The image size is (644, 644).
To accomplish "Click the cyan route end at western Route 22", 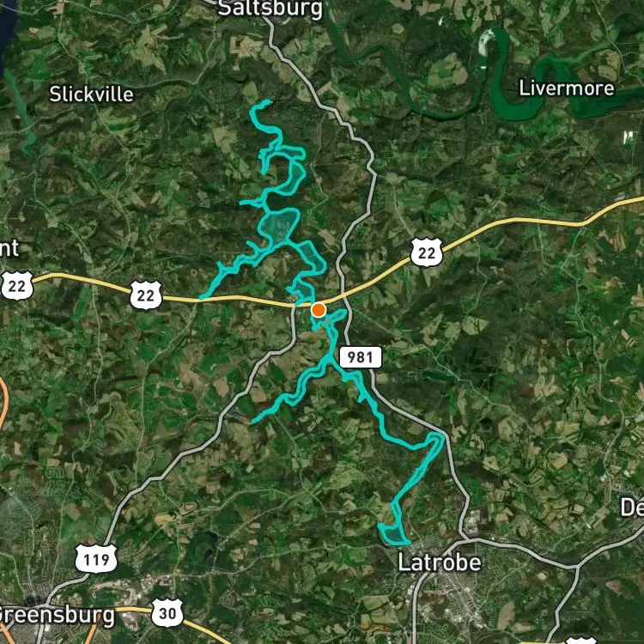I will point(202,297).
